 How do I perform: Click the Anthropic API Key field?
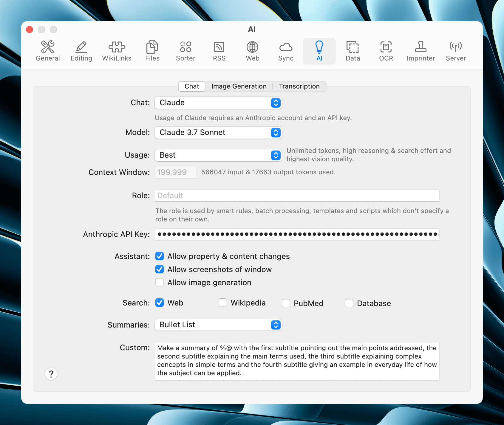(297, 234)
